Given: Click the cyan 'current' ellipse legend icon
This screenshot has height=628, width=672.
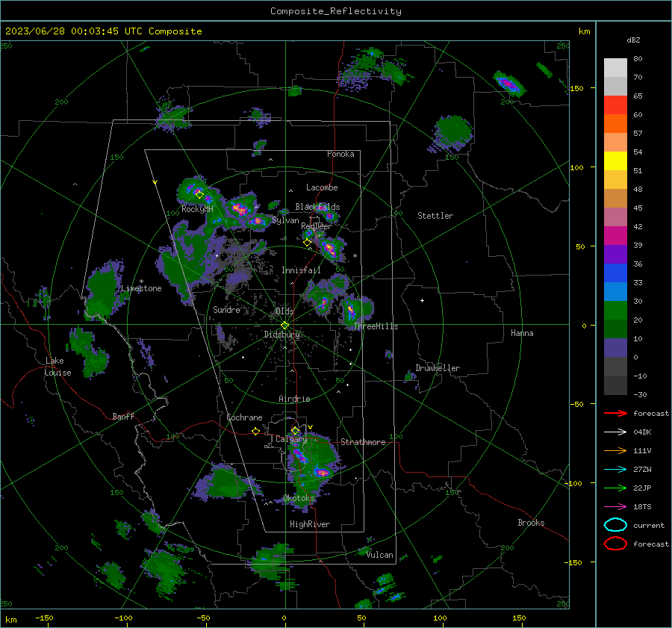Looking at the screenshot, I should [615, 525].
